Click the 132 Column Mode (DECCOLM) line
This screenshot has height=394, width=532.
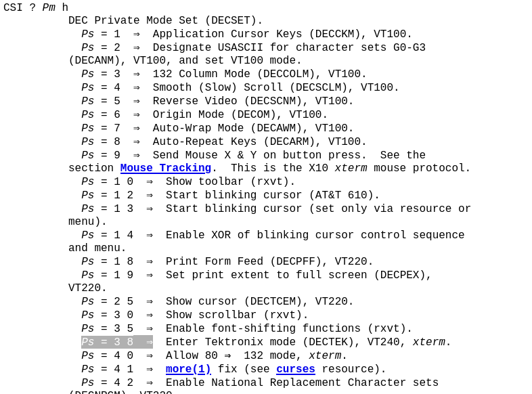click(x=259, y=74)
